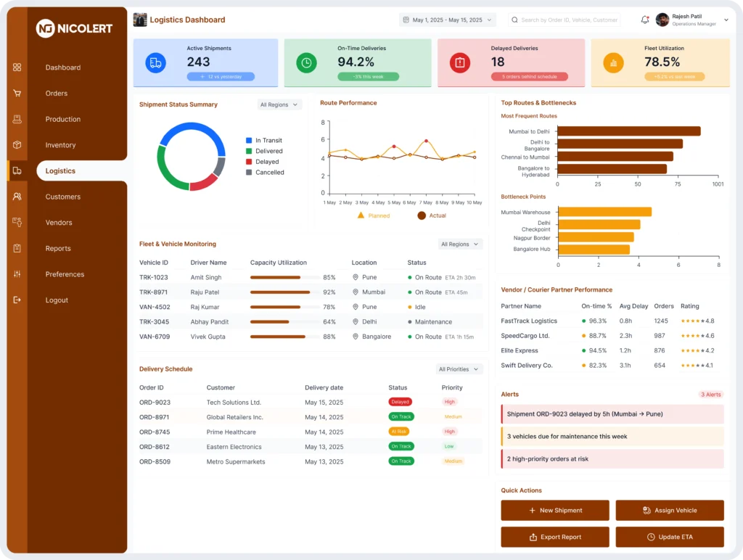Click the Dashboard grid icon in sidebar
743x560 pixels.
[x=17, y=67]
